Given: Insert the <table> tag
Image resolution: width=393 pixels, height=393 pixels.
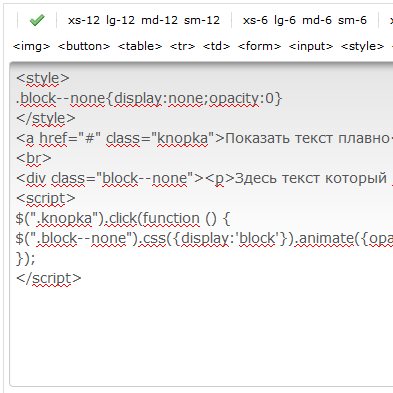Looking at the screenshot, I should pyautogui.click(x=140, y=46).
